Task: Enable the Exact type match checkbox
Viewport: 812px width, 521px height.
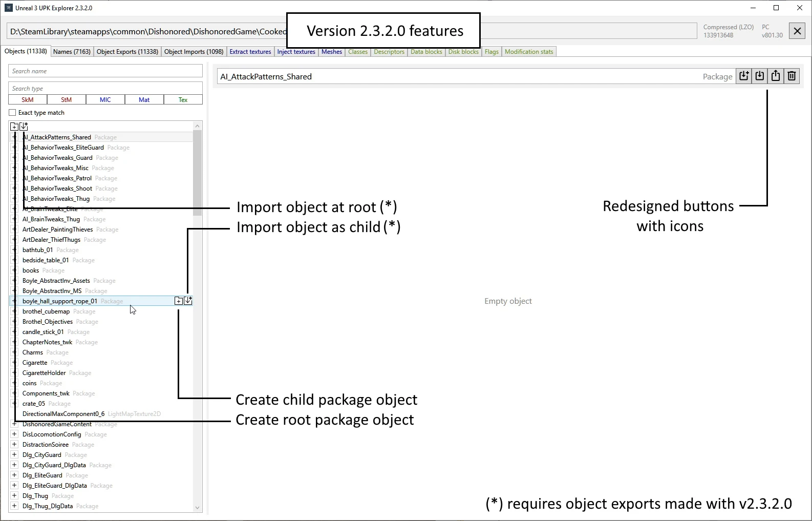Action: coord(13,113)
